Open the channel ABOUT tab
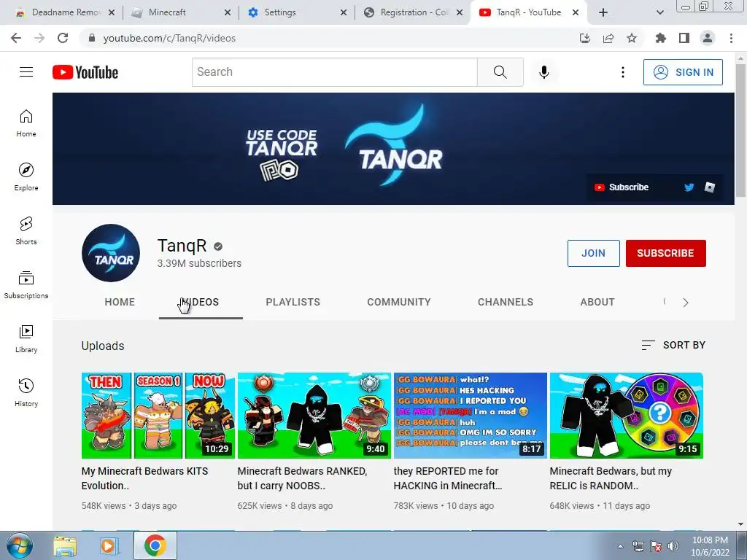The width and height of the screenshot is (747, 560). [597, 302]
